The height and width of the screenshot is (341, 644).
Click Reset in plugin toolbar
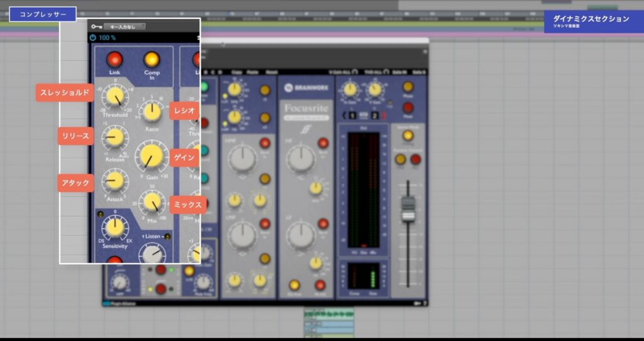(x=272, y=72)
